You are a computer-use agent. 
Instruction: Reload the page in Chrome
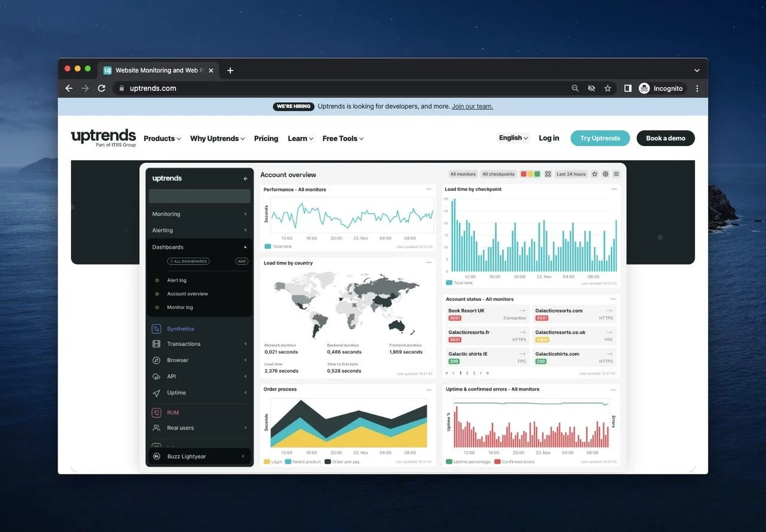pyautogui.click(x=102, y=88)
